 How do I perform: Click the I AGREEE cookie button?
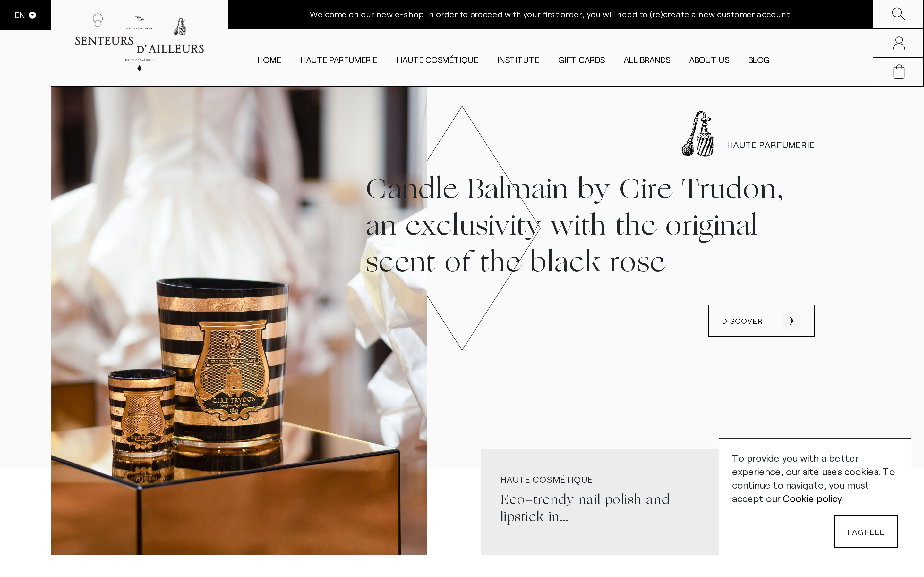pos(866,531)
